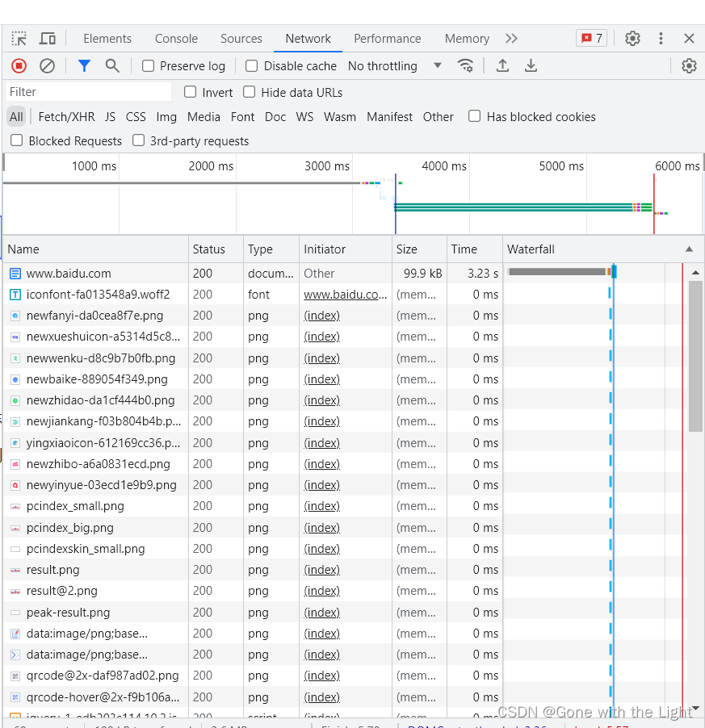Screen dimensions: 705x728
Task: Tick 3rd-party requests checkbox
Action: coord(138,140)
